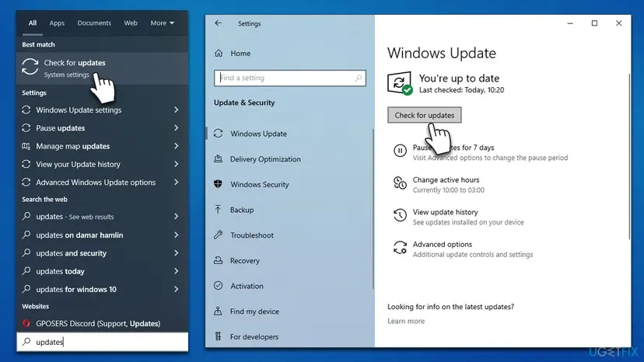Click the Windows Update settings sync icon
The width and height of the screenshot is (644, 362).
click(x=26, y=110)
